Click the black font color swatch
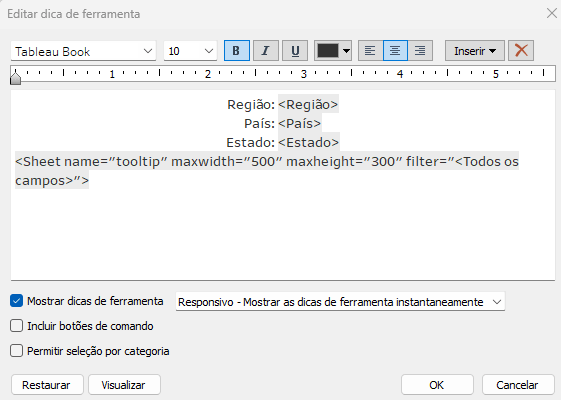Image resolution: width=561 pixels, height=400 pixels. tap(328, 51)
